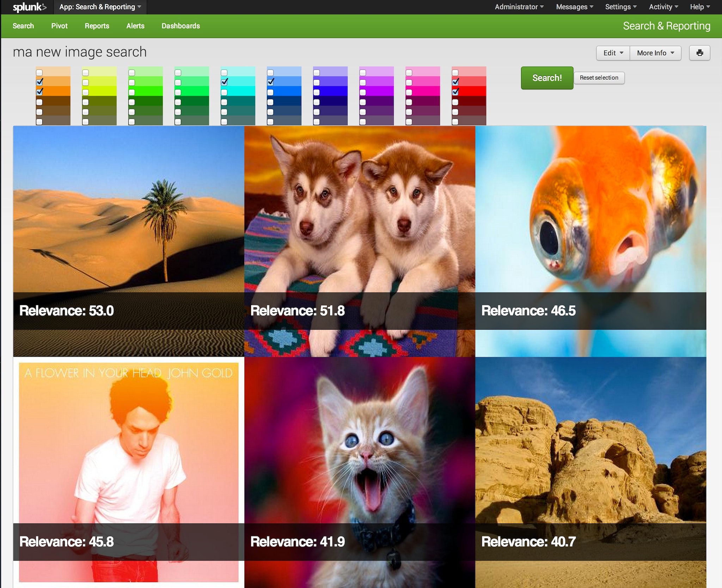Viewport: 722px width, 588px height.
Task: Check the dark red color checkbox
Action: 455,102
